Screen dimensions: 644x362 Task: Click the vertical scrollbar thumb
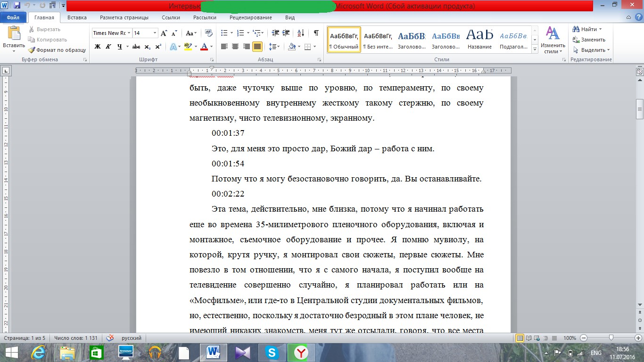640,108
